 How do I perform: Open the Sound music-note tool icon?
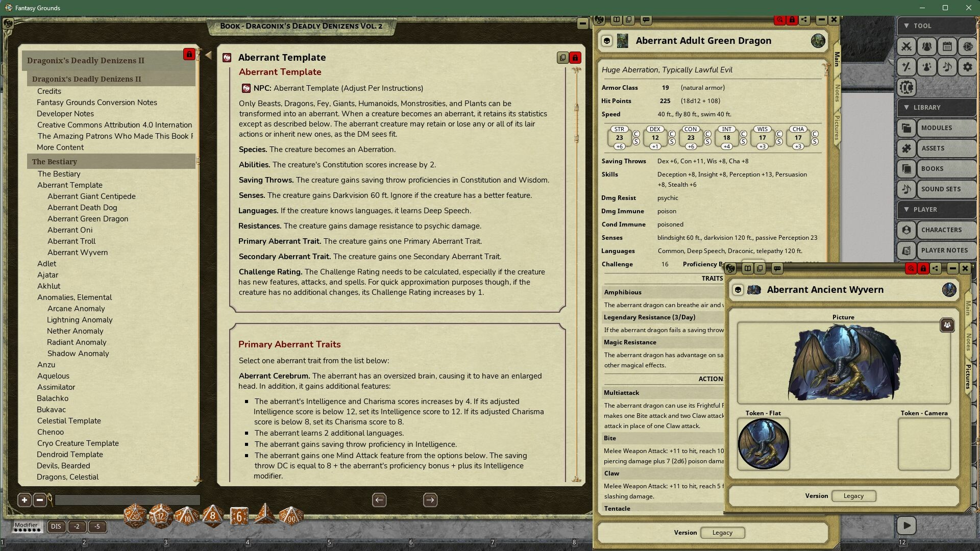pos(947,66)
